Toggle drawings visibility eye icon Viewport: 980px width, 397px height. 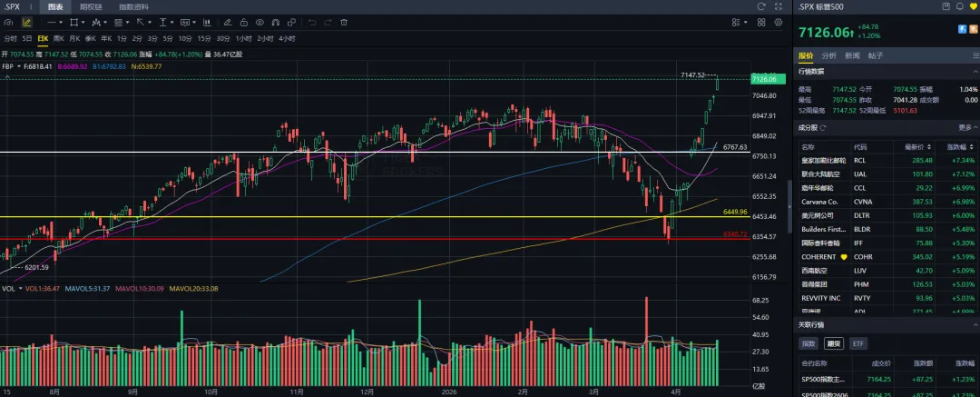pyautogui.click(x=261, y=21)
